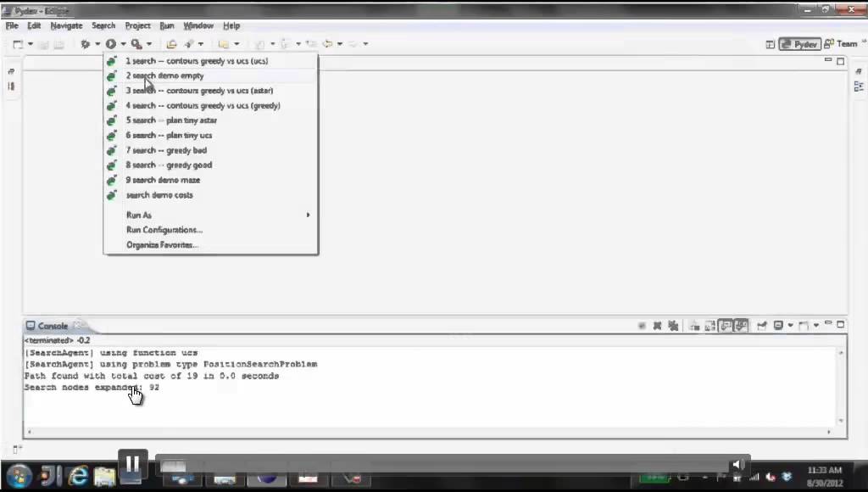Click the Display Selected Console icon
Image resolution: width=868 pixels, height=492 pixels.
pyautogui.click(x=778, y=326)
